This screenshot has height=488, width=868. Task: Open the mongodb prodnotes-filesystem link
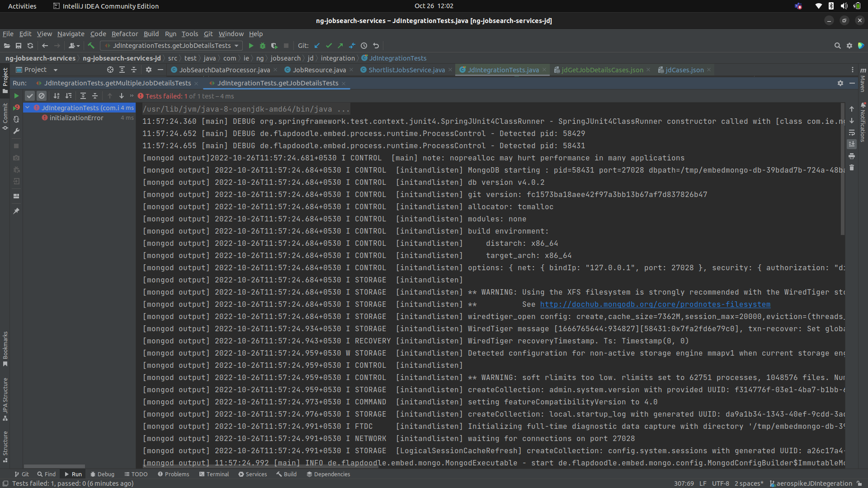[x=655, y=305]
